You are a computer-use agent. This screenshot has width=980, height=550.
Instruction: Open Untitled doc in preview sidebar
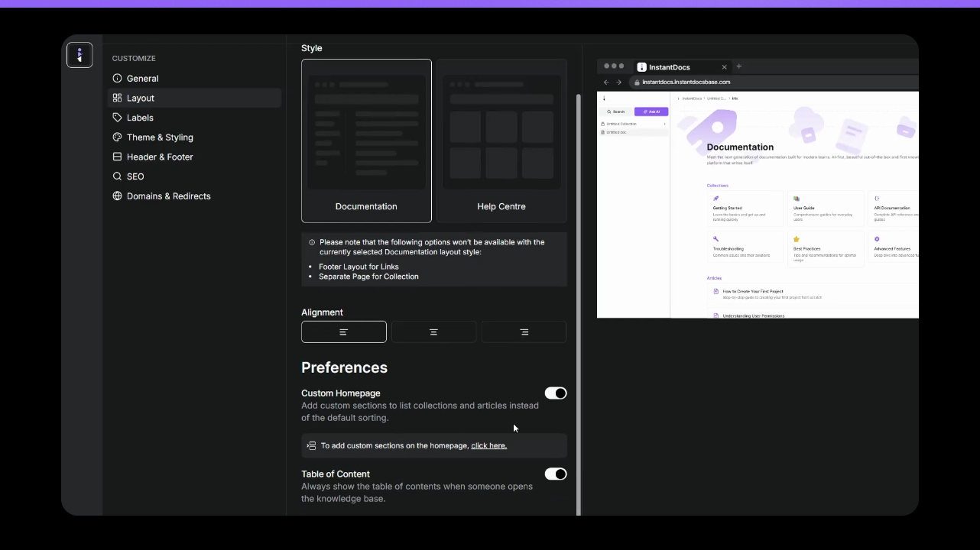click(x=633, y=132)
